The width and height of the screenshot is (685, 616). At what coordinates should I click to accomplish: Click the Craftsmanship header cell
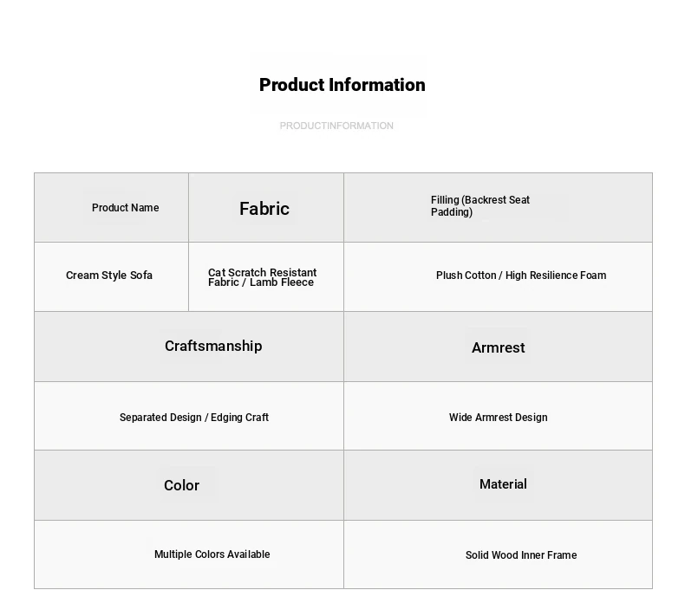pyautogui.click(x=189, y=347)
